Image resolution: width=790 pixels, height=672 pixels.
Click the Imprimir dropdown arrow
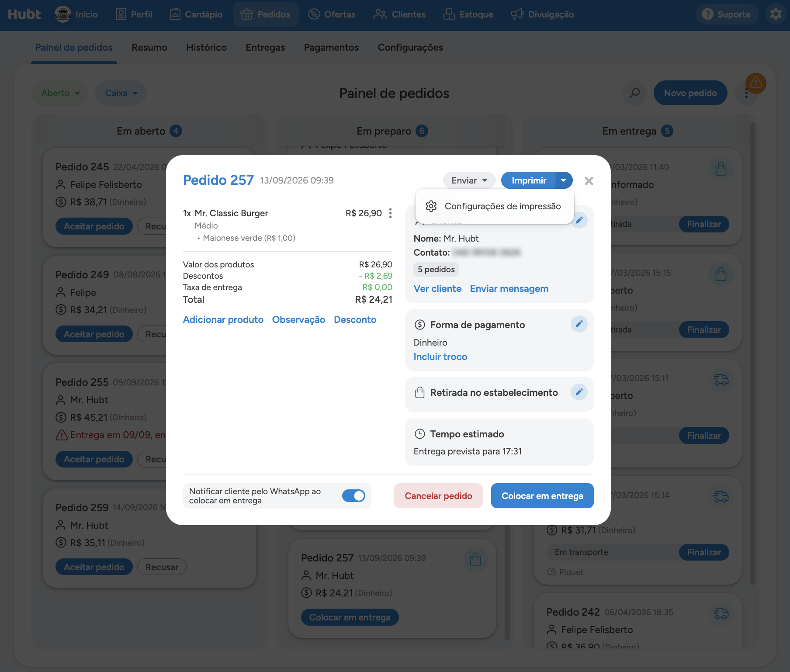point(564,180)
